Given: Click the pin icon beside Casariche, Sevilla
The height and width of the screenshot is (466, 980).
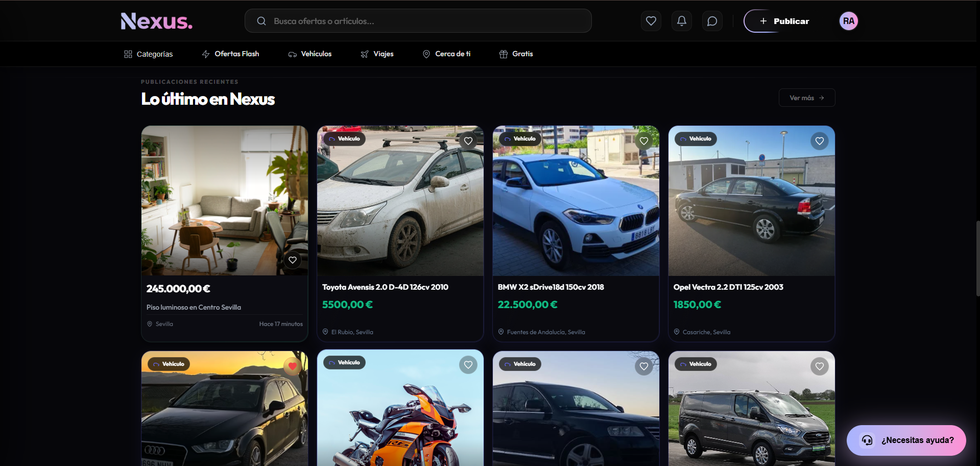Looking at the screenshot, I should pyautogui.click(x=677, y=332).
